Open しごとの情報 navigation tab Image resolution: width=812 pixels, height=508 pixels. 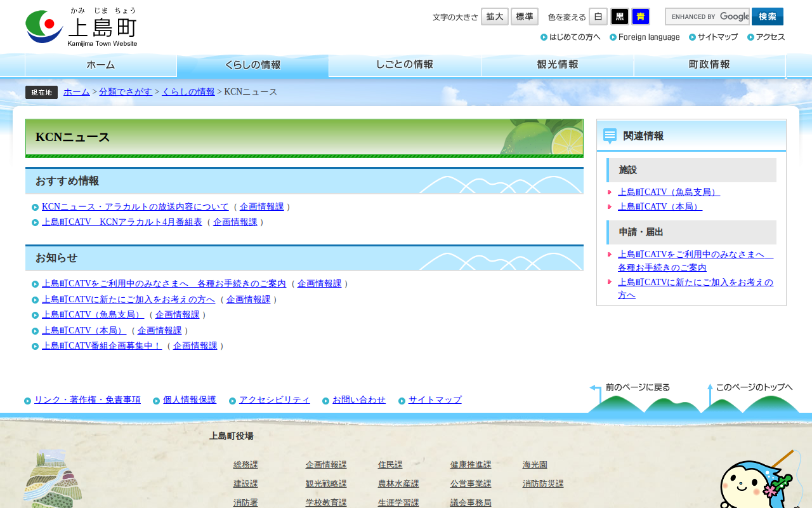(x=405, y=65)
